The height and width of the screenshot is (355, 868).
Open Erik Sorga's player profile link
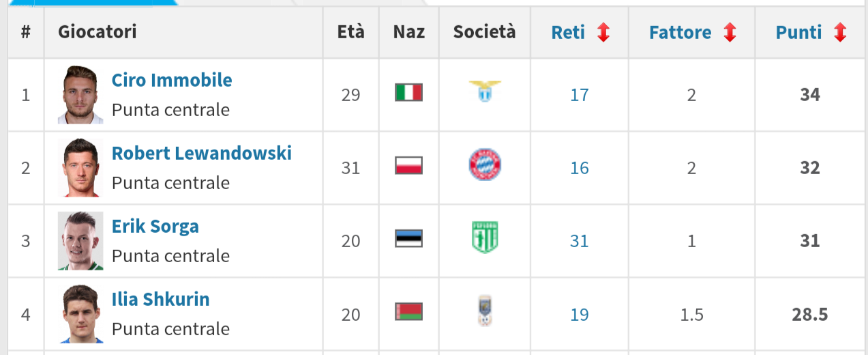pos(155,226)
